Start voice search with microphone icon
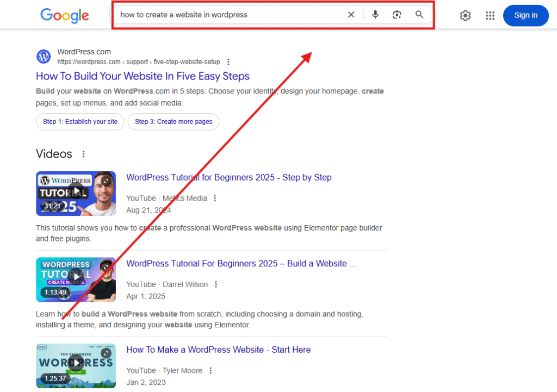 pyautogui.click(x=375, y=15)
